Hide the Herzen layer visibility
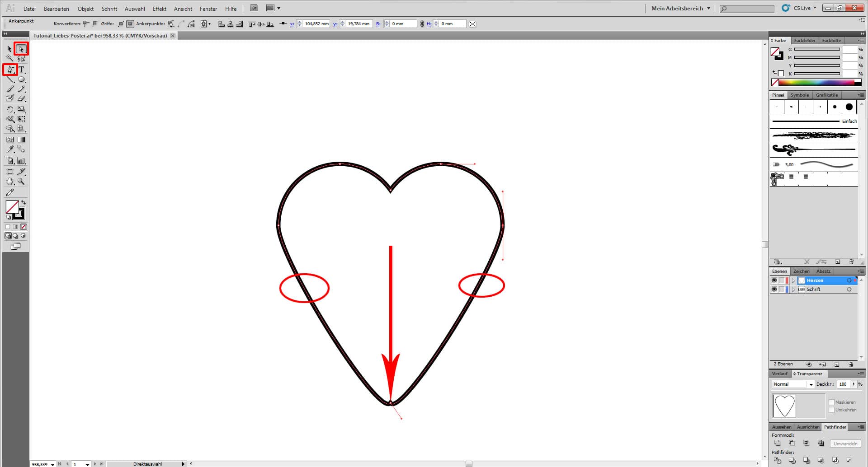The image size is (868, 467). coord(774,280)
